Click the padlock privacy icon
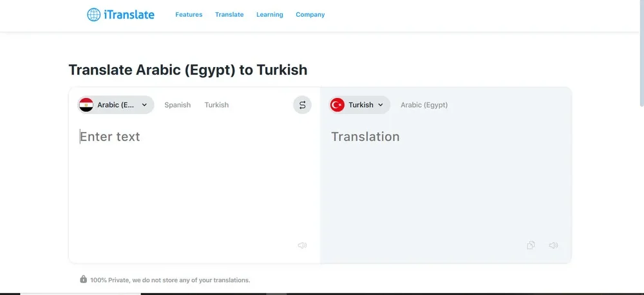This screenshot has height=295, width=644. click(83, 280)
